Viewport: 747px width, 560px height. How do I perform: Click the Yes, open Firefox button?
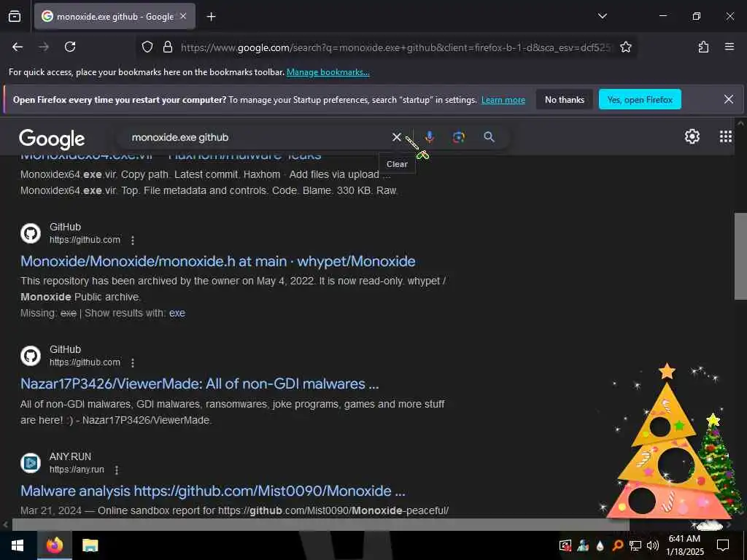pos(640,99)
